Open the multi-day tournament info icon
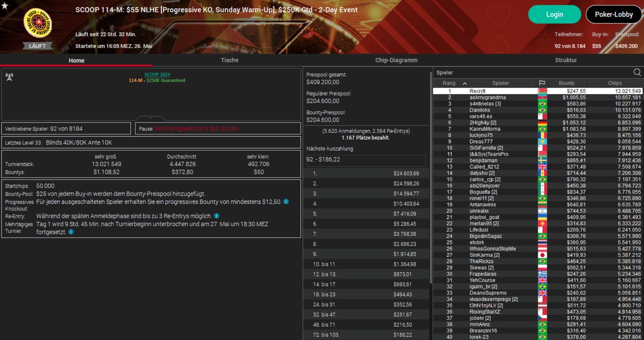Screen dimensions: 644x340 71,232
